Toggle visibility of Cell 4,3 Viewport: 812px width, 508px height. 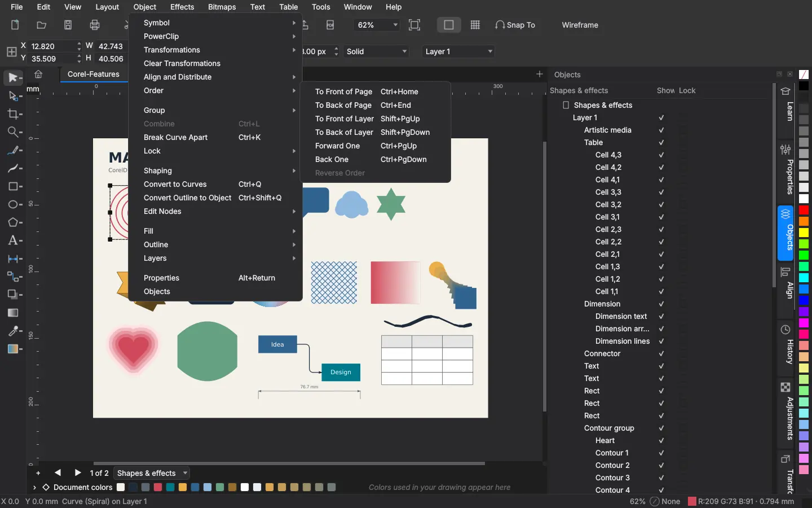tap(661, 155)
